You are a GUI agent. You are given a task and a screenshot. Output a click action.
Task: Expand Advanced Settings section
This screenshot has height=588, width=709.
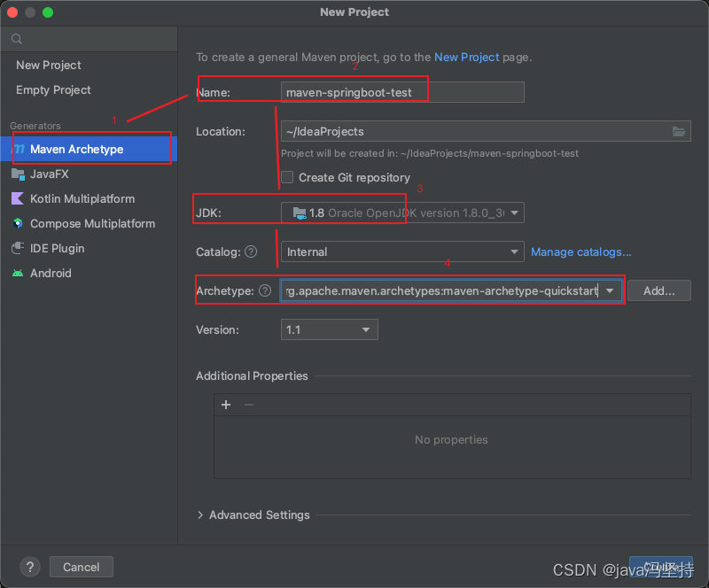[200, 514]
